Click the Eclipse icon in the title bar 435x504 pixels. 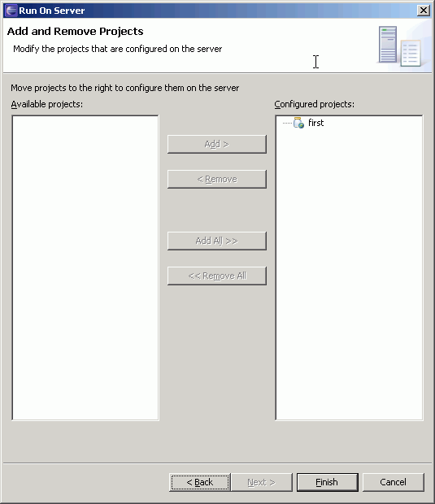pyautogui.click(x=11, y=11)
